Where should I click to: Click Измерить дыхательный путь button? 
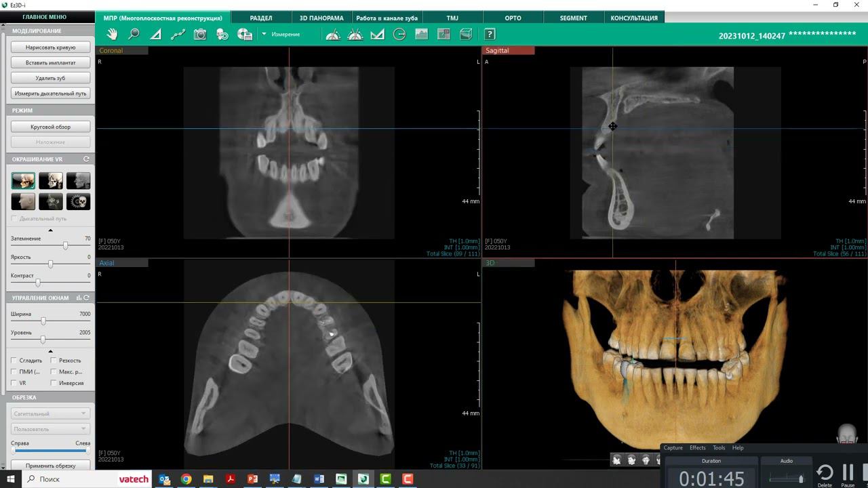[50, 94]
